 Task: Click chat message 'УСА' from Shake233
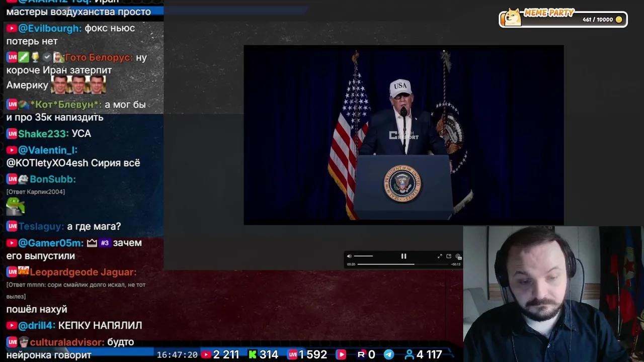click(82, 134)
